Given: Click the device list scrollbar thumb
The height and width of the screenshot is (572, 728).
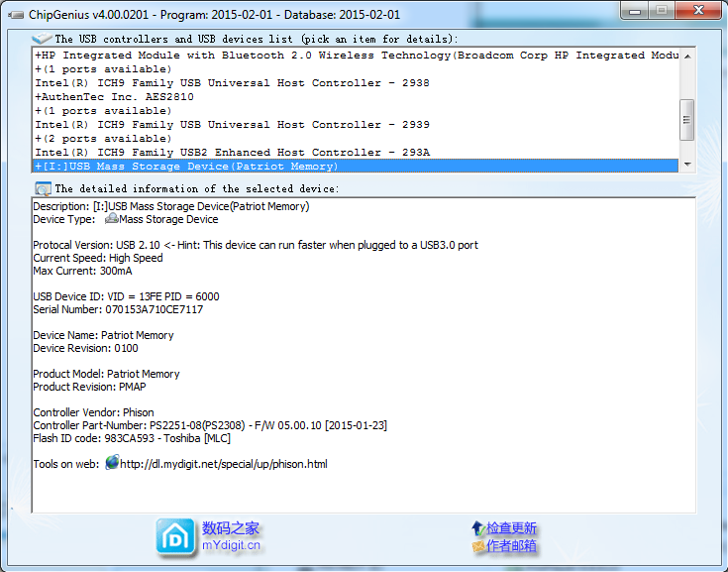Looking at the screenshot, I should click(686, 120).
